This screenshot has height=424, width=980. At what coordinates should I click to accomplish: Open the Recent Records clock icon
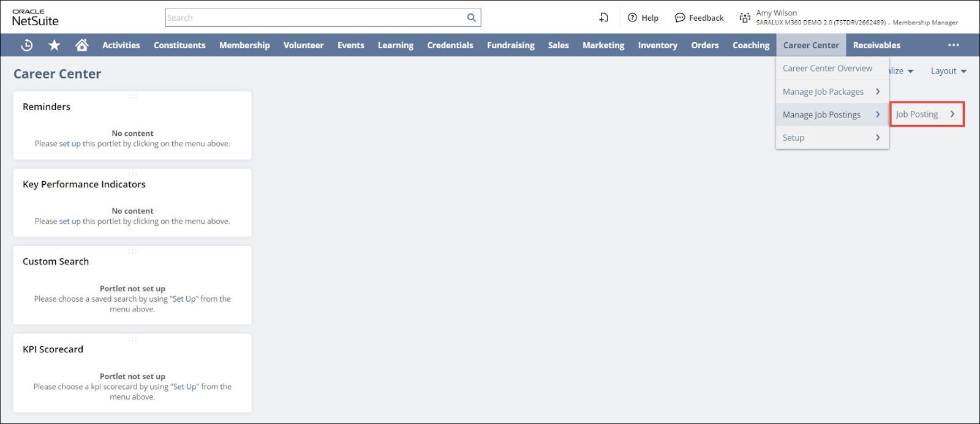27,45
